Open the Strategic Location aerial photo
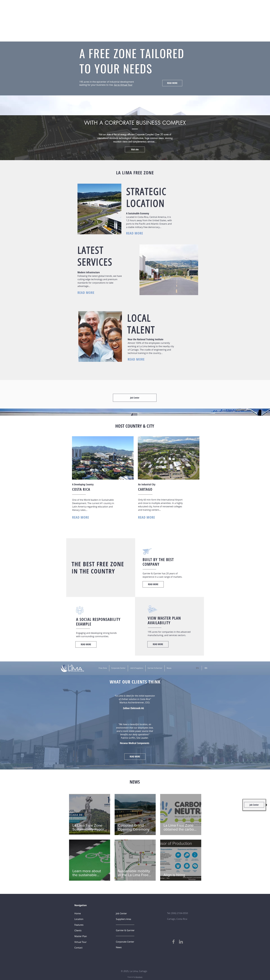 pyautogui.click(x=99, y=209)
